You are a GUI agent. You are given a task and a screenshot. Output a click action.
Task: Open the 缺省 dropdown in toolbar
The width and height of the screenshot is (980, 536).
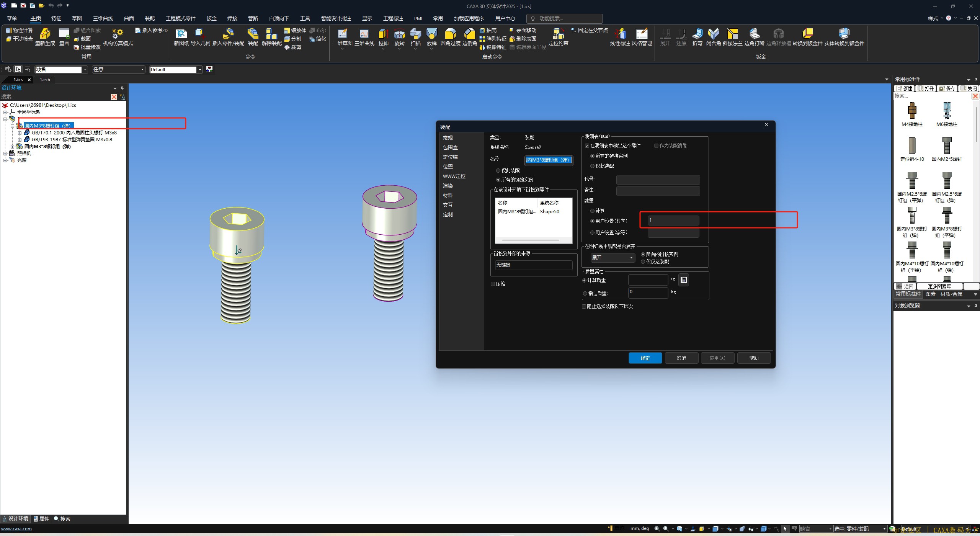[85, 69]
